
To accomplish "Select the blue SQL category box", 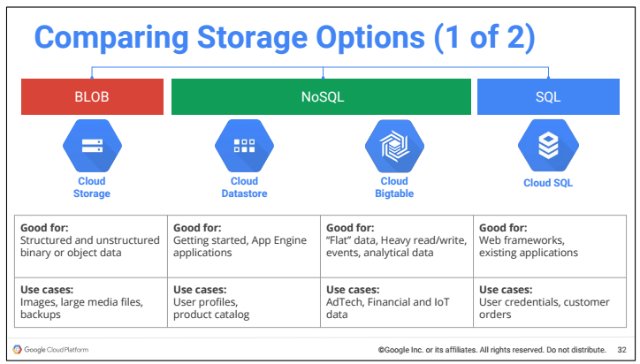I will [x=548, y=96].
